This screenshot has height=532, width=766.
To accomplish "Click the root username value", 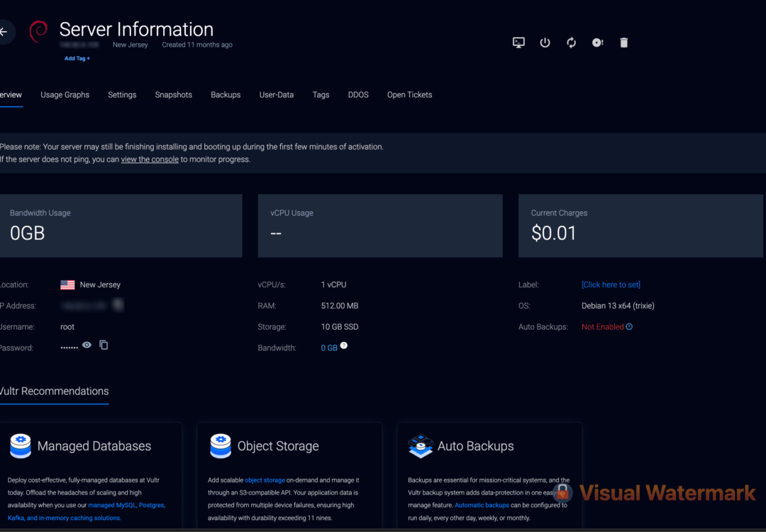I will point(67,327).
